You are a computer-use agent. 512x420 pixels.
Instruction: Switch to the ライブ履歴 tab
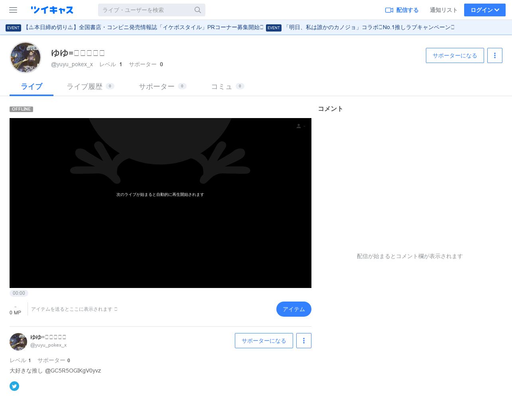(90, 87)
